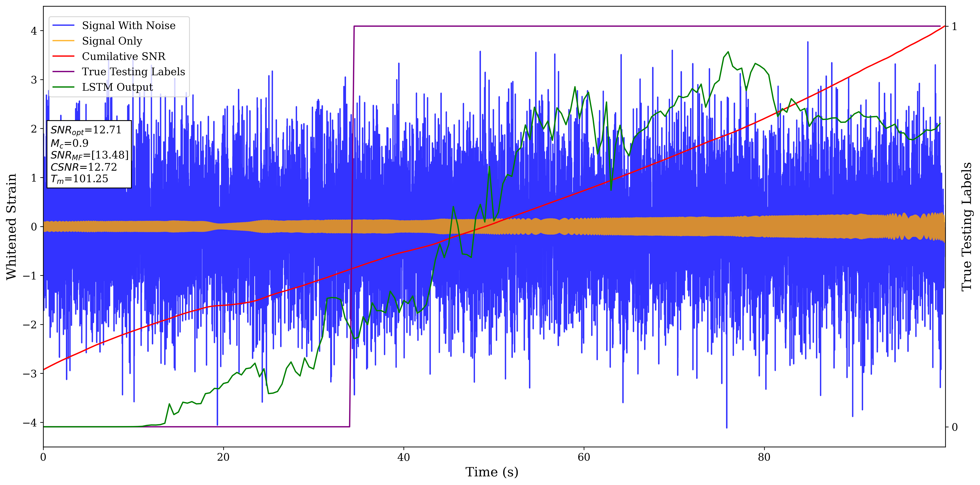The image size is (980, 485).
Task: Click the 'Time (s)' x-axis label
Action: tap(491, 472)
